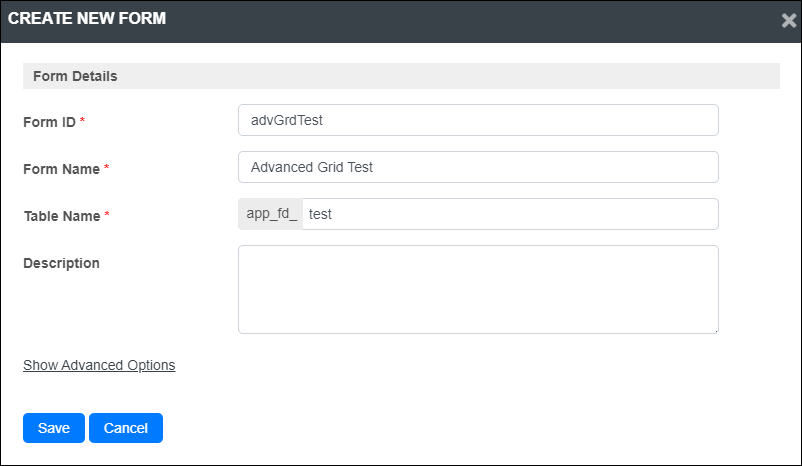
Task: Click the required asterisk beside Form Name
Action: (x=106, y=167)
